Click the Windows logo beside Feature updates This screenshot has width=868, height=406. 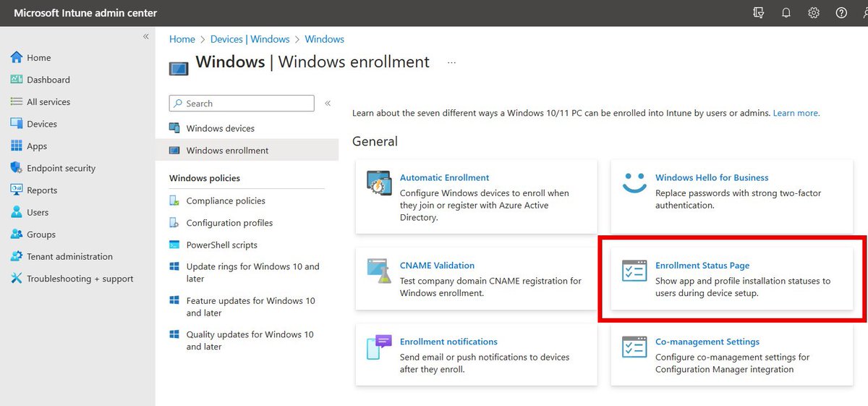[x=174, y=300]
